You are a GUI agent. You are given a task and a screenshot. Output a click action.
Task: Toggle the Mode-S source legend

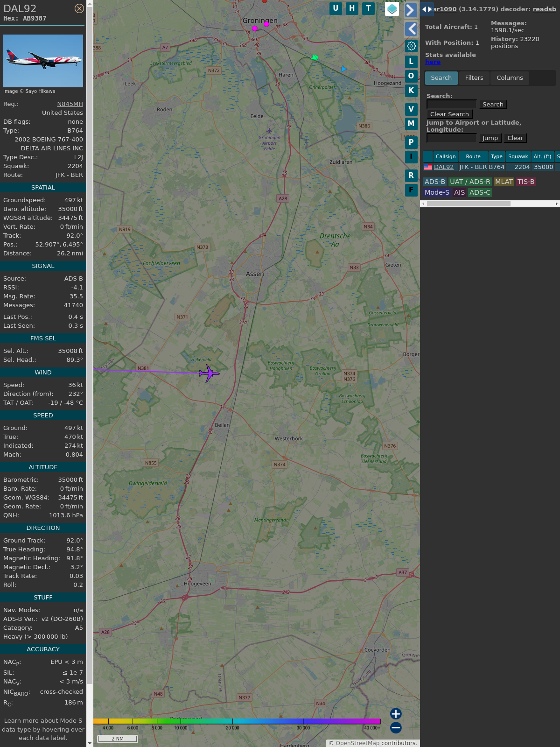tap(437, 192)
